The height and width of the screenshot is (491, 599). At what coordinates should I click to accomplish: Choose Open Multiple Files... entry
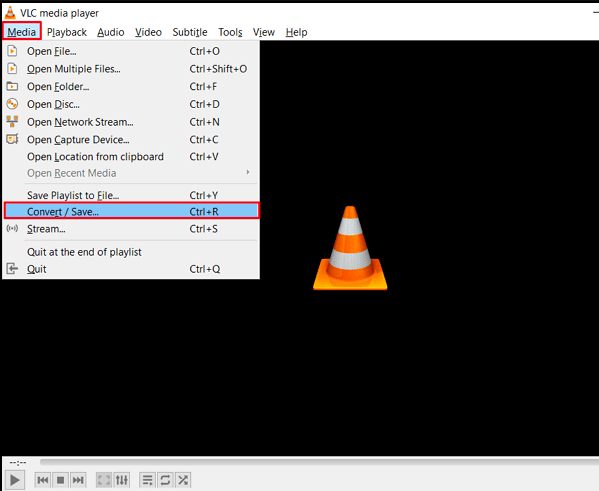tap(131, 69)
